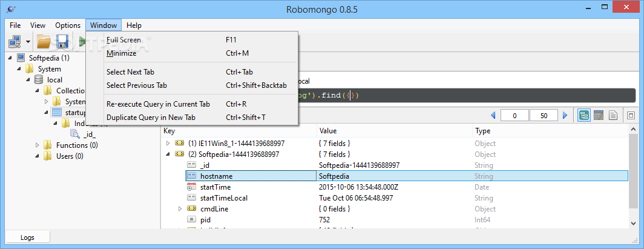Click the object icon of IE11Win8_1 document
Viewport: 644px width, 249px height.
180,144
